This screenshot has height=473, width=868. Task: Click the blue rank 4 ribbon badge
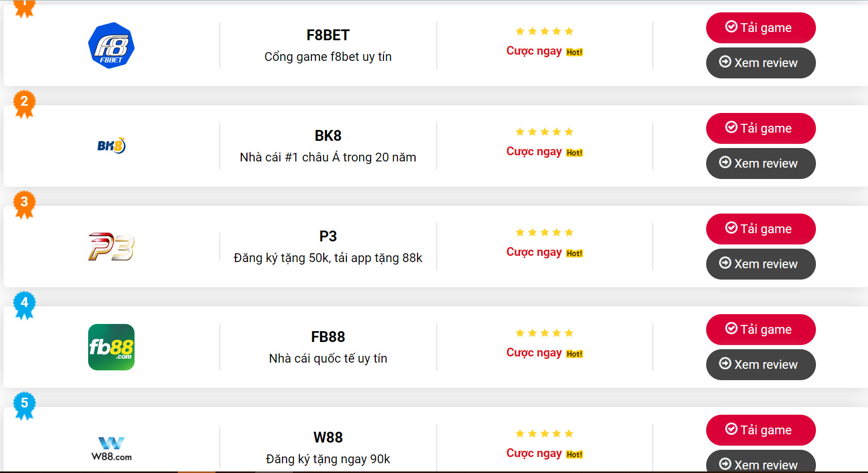pyautogui.click(x=24, y=304)
